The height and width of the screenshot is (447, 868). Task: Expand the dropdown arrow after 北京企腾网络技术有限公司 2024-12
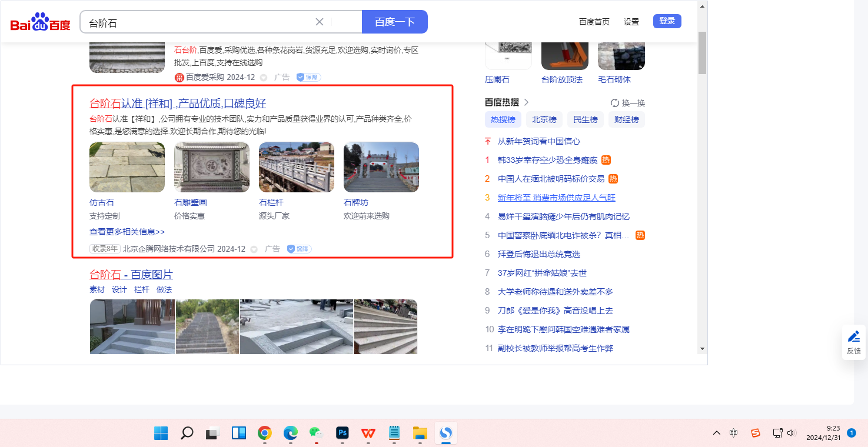click(254, 249)
